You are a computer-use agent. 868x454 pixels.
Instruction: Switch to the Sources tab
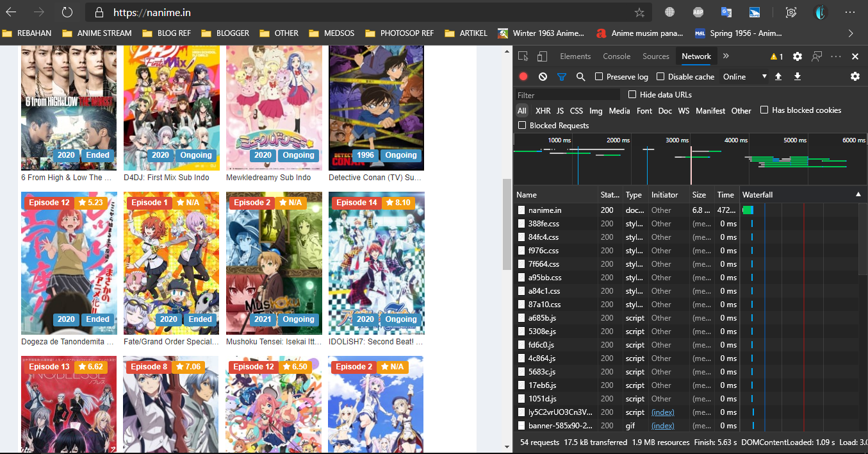click(656, 56)
